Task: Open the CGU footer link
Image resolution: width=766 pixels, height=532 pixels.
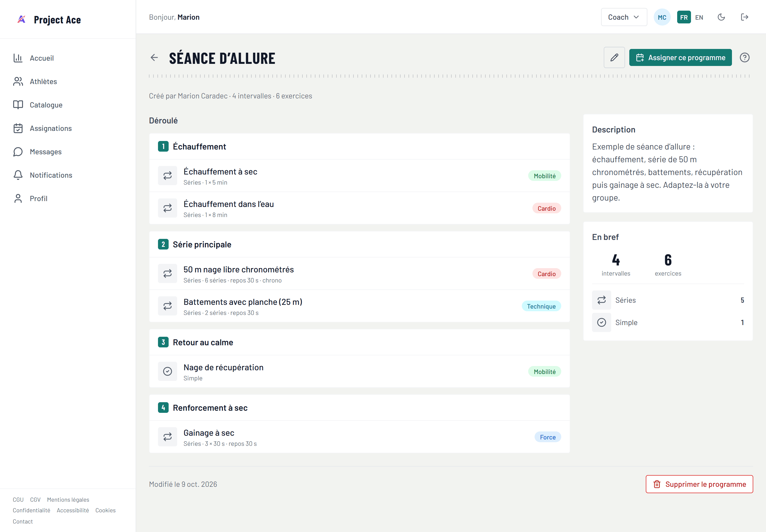Action: click(18, 499)
